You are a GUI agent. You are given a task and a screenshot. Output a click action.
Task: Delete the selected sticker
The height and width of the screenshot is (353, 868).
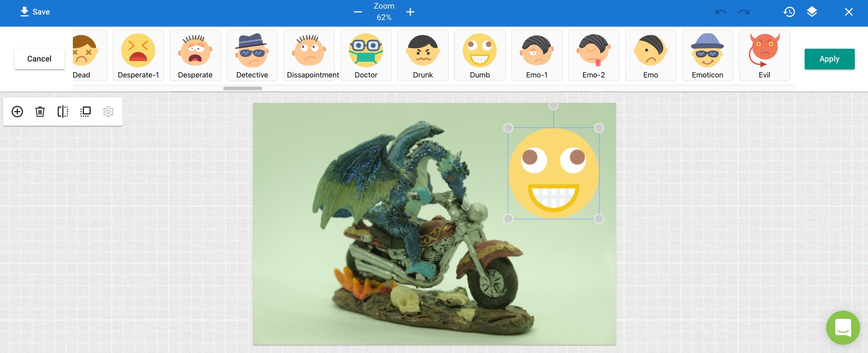[x=40, y=112]
